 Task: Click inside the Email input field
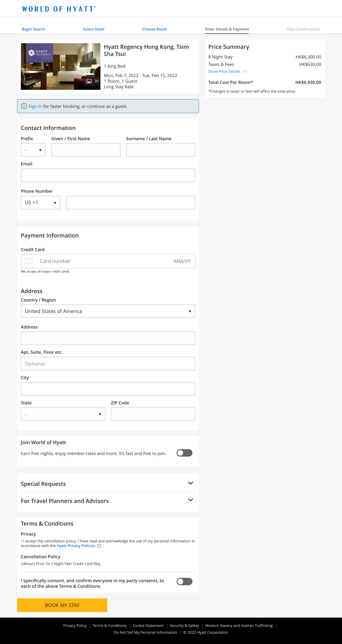pyautogui.click(x=108, y=175)
